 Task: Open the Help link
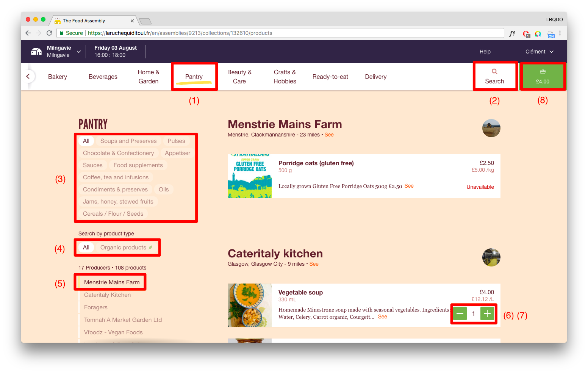point(485,52)
